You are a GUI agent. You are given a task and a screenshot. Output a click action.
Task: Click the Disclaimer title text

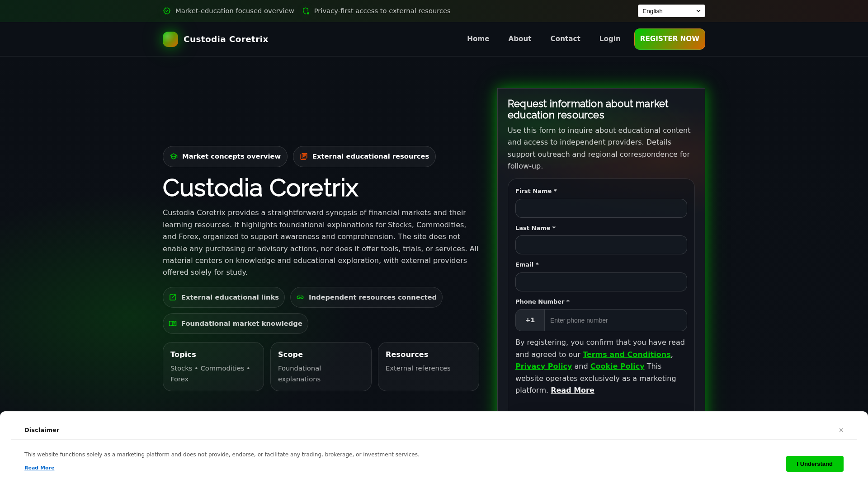click(x=42, y=430)
